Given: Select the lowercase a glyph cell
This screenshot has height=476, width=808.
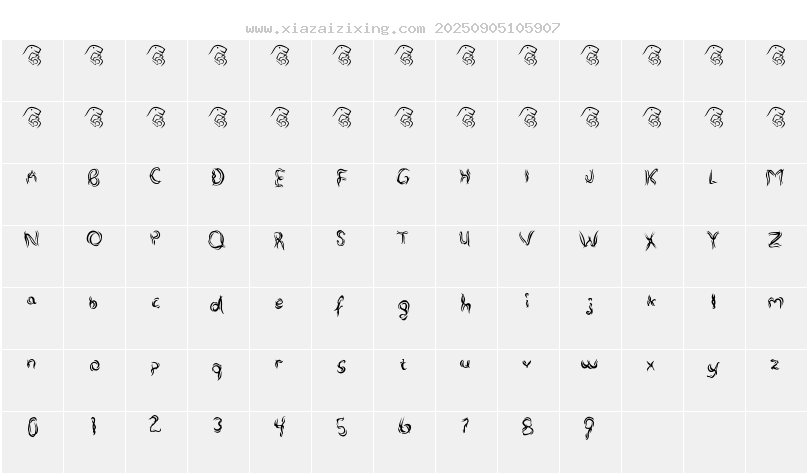Looking at the screenshot, I should pos(32,301).
